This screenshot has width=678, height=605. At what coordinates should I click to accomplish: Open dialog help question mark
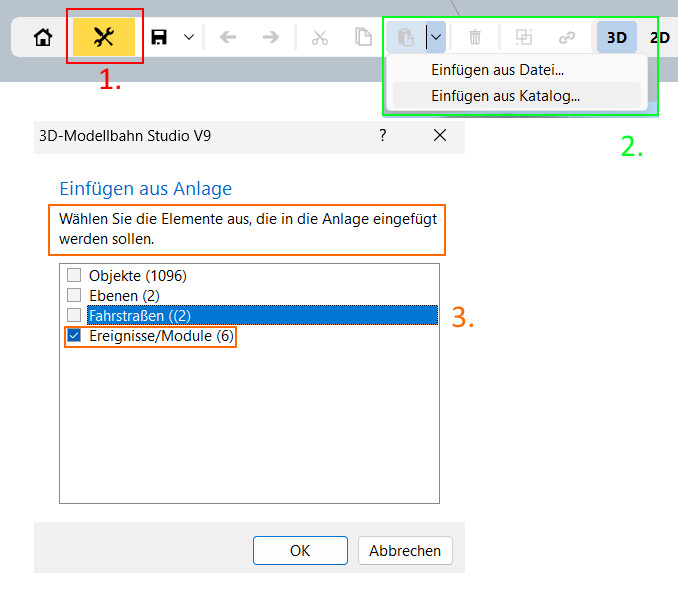[x=383, y=135]
